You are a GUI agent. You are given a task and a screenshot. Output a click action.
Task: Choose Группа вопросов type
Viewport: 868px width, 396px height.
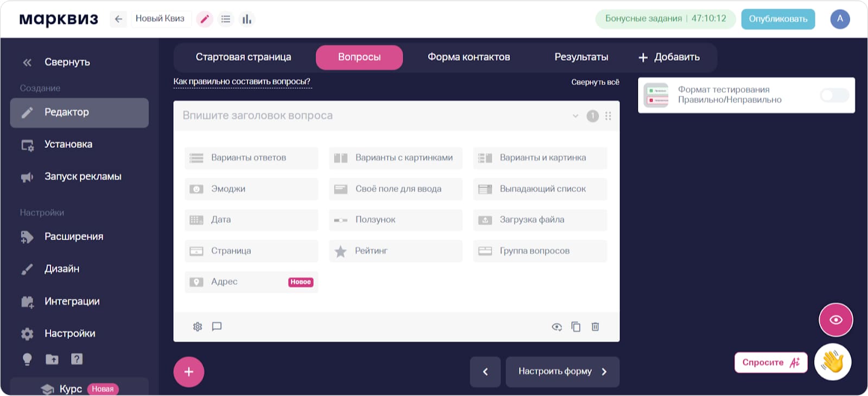[540, 251]
